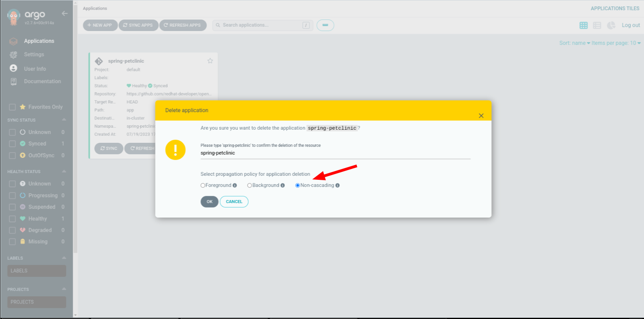644x319 pixels.
Task: Click the minus zoom button in toolbar
Action: [x=325, y=25]
